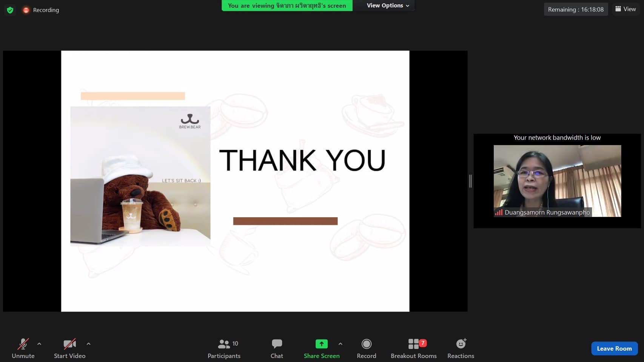The image size is (644, 362).
Task: Click the panel divider resize handle
Action: click(470, 181)
